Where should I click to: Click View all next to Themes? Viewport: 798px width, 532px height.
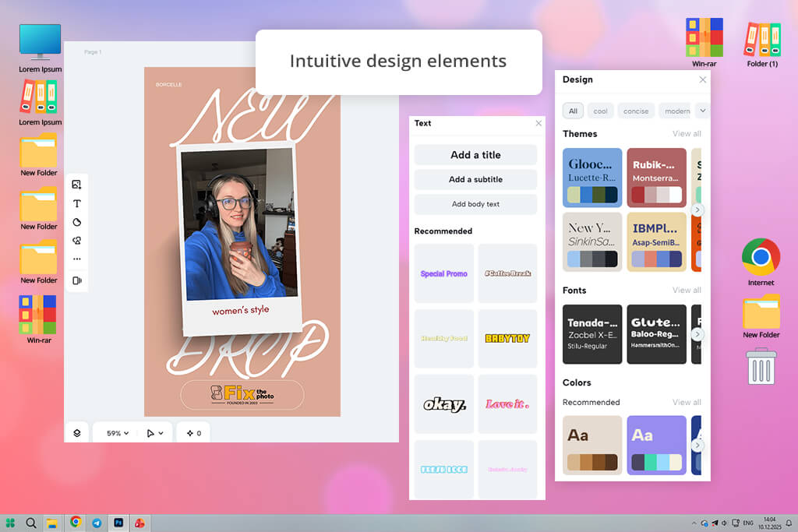tap(687, 134)
